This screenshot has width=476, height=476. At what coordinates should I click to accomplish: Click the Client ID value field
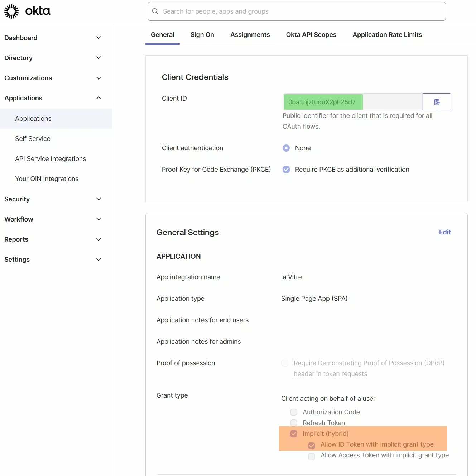coord(352,102)
